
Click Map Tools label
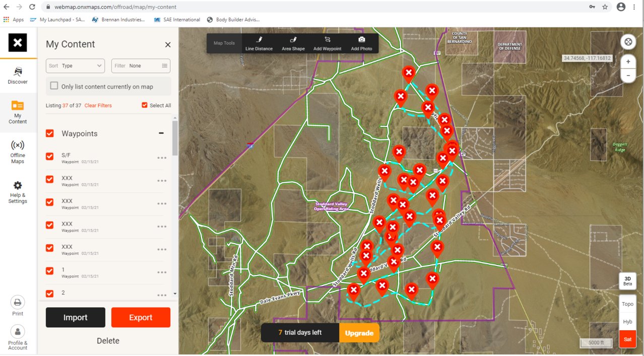[224, 43]
